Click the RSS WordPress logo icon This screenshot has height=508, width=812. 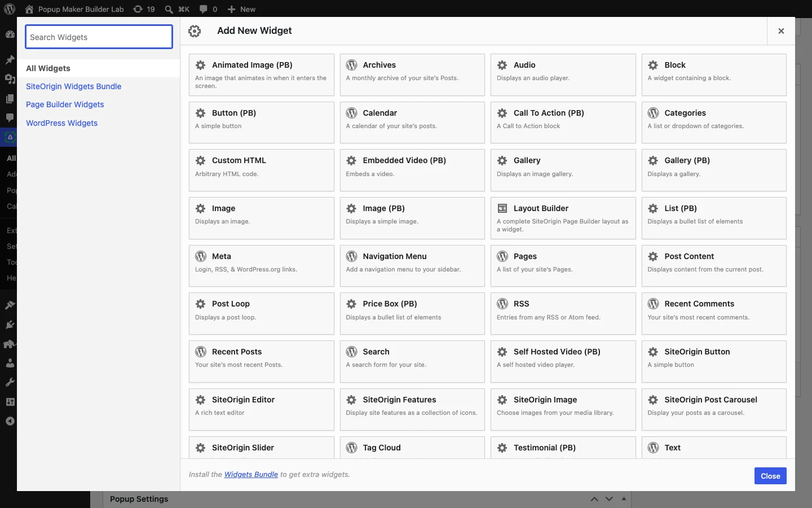[x=502, y=304]
